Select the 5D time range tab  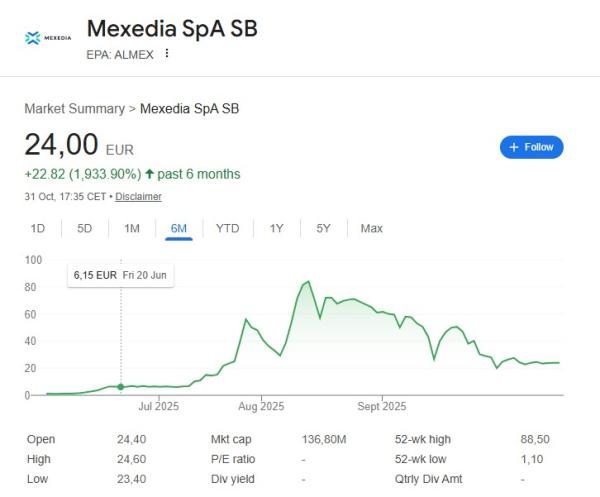(85, 228)
